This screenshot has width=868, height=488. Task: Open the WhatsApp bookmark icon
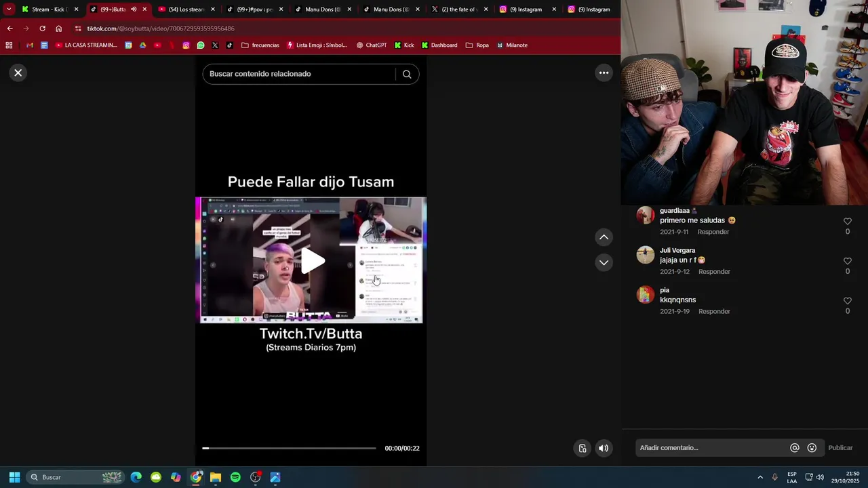click(201, 45)
